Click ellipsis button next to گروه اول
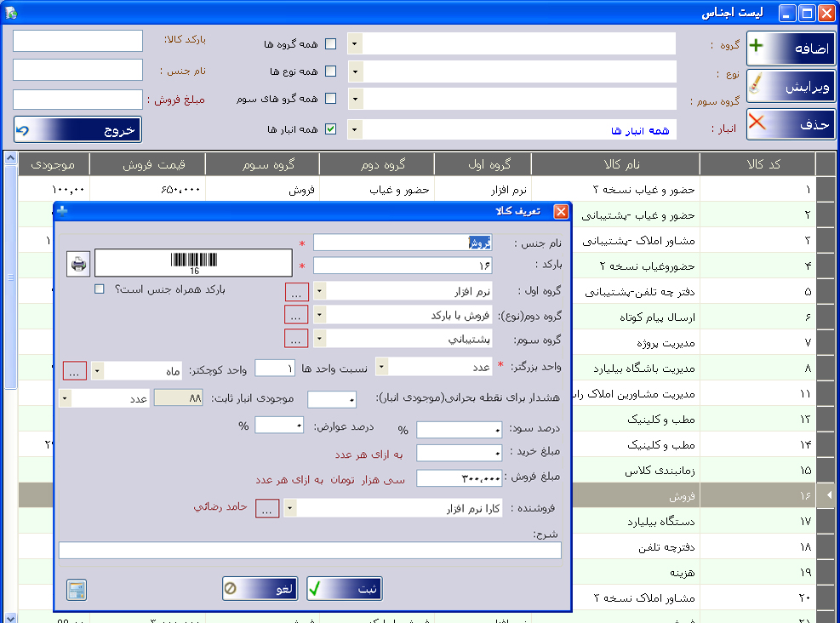840x623 pixels. point(296,293)
